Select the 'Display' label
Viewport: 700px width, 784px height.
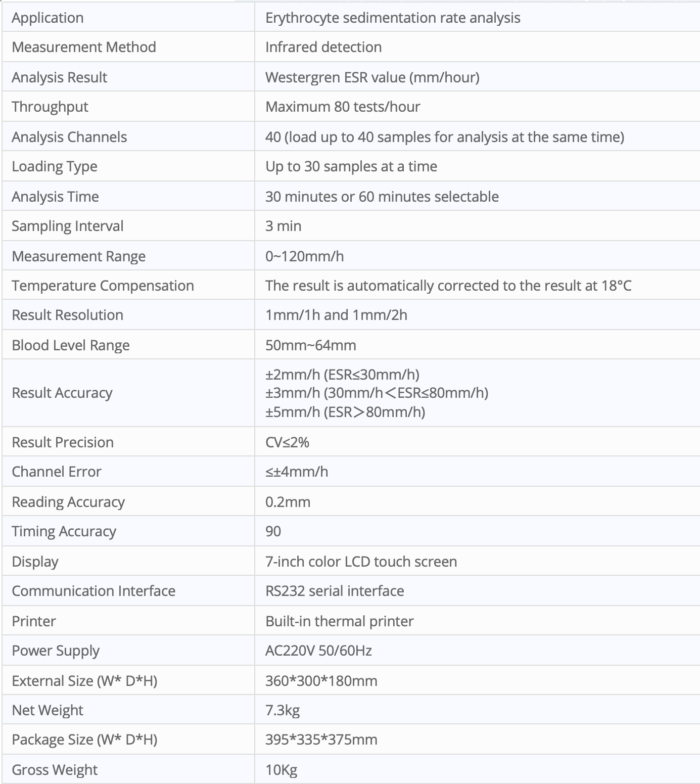click(x=35, y=562)
